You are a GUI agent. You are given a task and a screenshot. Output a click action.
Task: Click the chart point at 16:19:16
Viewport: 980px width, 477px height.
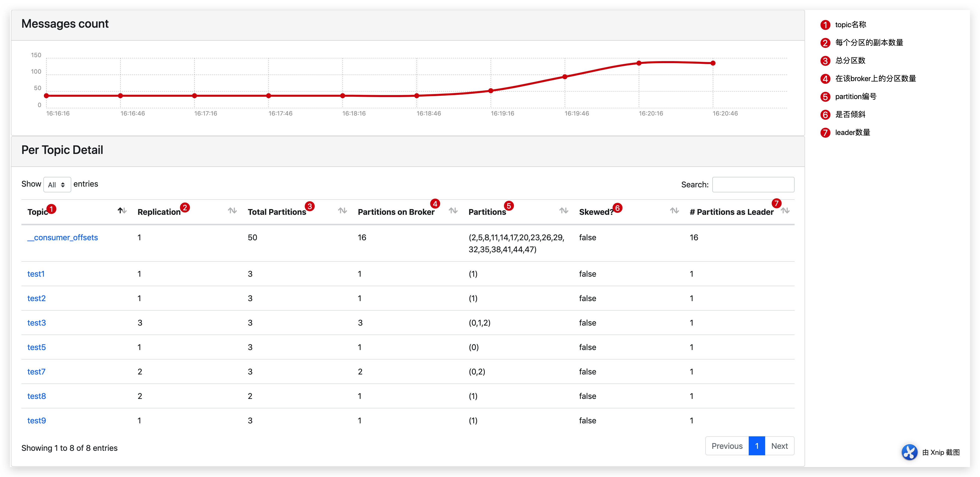point(491,91)
